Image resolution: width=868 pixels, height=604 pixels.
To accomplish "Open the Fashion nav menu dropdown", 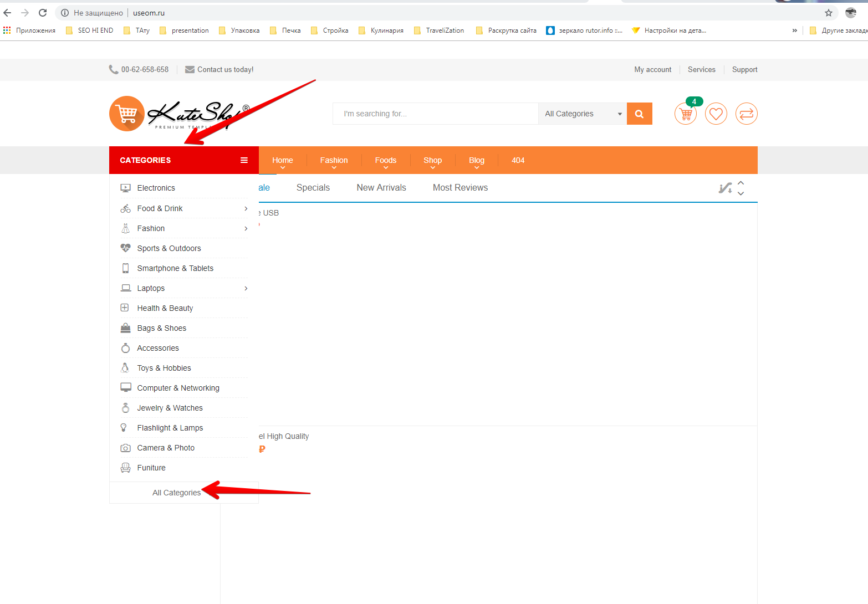I will click(x=334, y=161).
